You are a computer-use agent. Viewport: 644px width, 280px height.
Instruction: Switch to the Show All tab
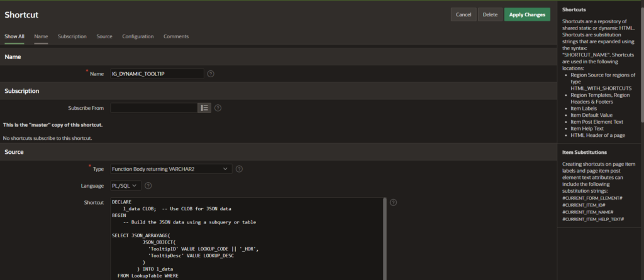tap(14, 36)
